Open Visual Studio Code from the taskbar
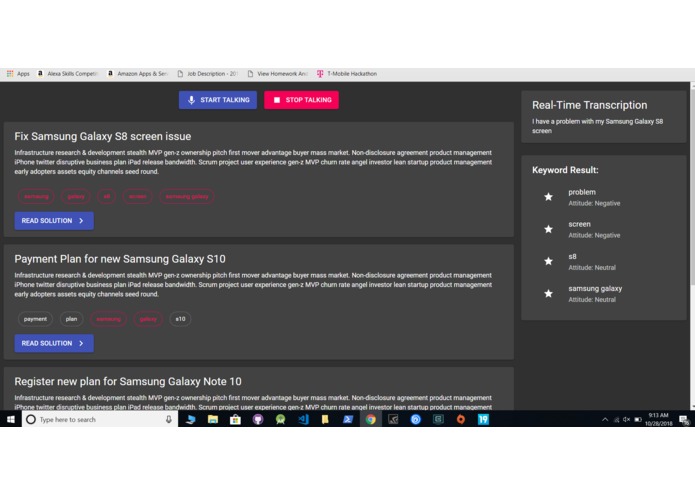This screenshot has height=494, width=695. click(303, 419)
